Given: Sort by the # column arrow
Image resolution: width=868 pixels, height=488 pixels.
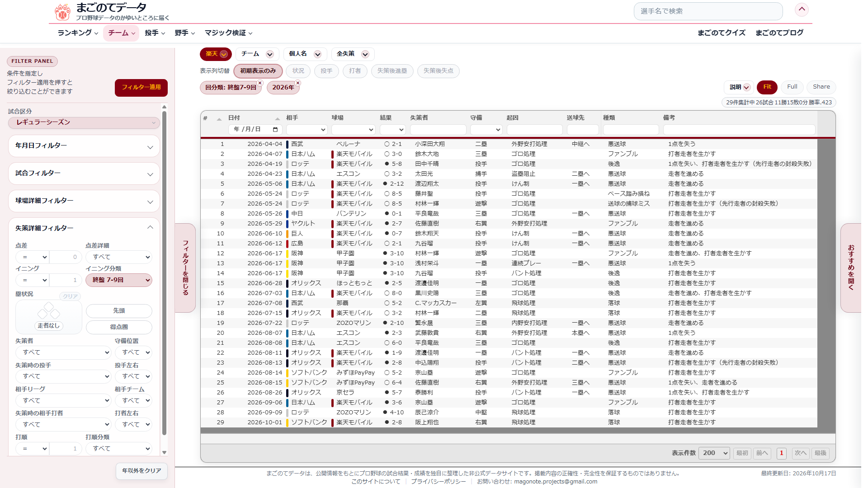Looking at the screenshot, I should point(219,119).
